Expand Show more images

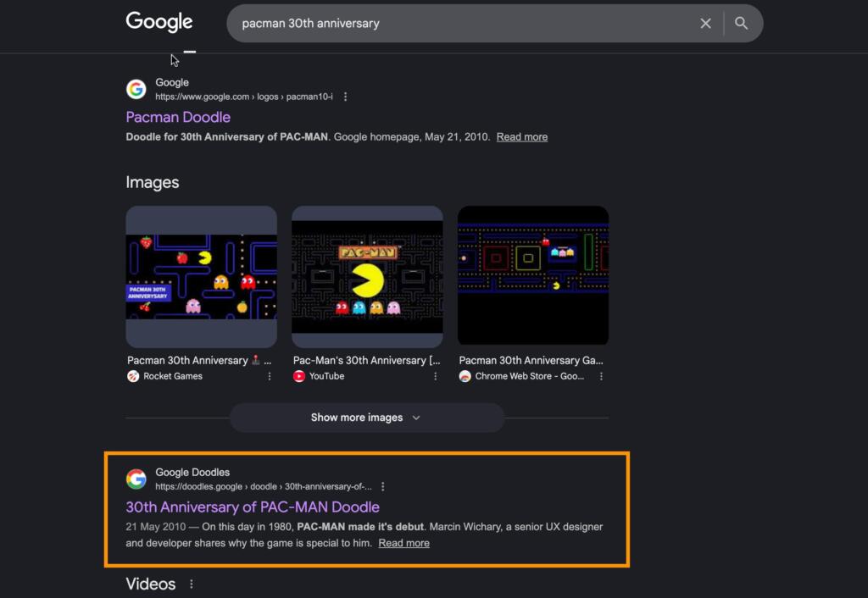366,418
